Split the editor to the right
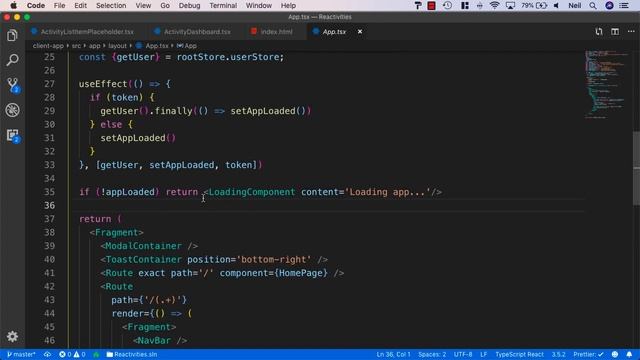 point(615,31)
